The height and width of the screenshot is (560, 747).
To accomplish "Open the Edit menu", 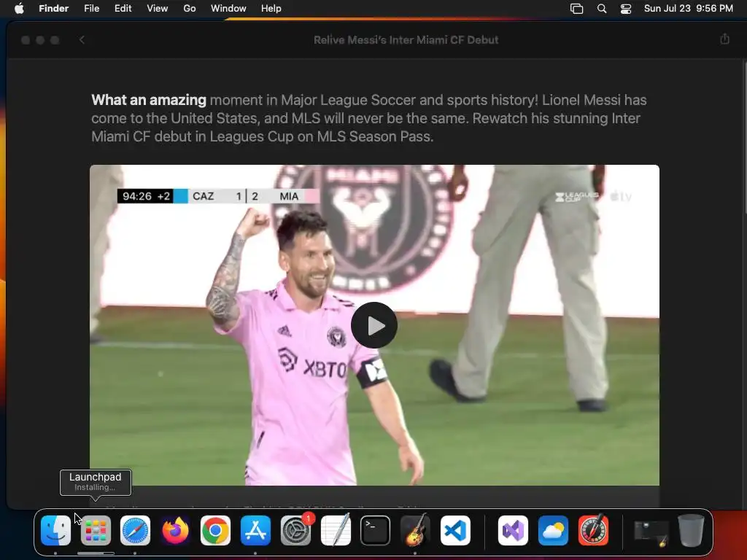I will coord(123,9).
